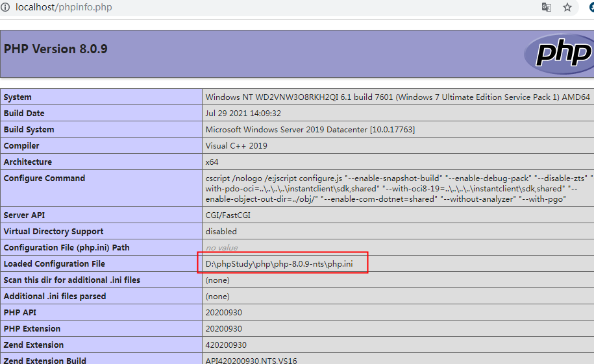Click 20200930 in the PHP API row
This screenshot has height=364, width=594.
coord(224,313)
